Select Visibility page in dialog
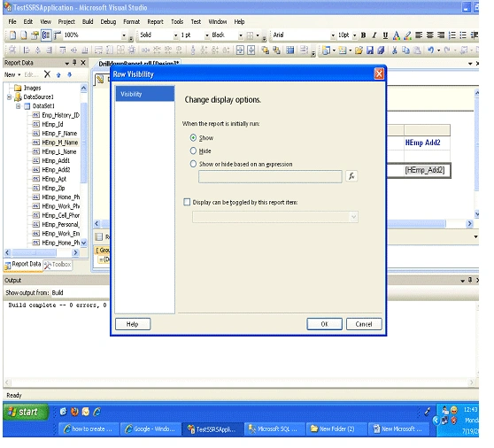The image size is (494, 448). [x=145, y=94]
